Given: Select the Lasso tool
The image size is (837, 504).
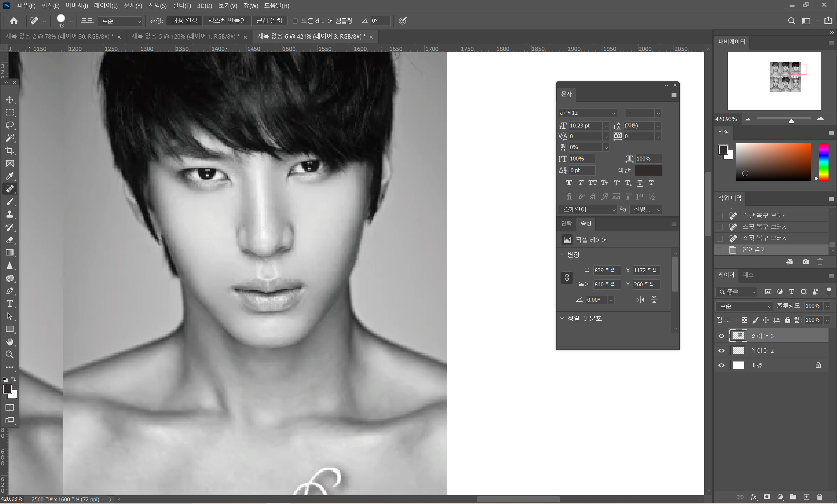Looking at the screenshot, I should pyautogui.click(x=10, y=125).
